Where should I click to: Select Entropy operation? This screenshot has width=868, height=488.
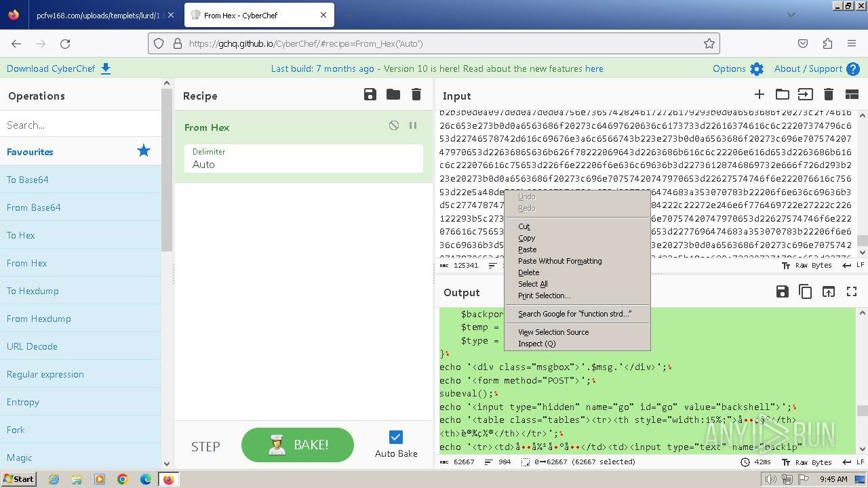(x=80, y=402)
